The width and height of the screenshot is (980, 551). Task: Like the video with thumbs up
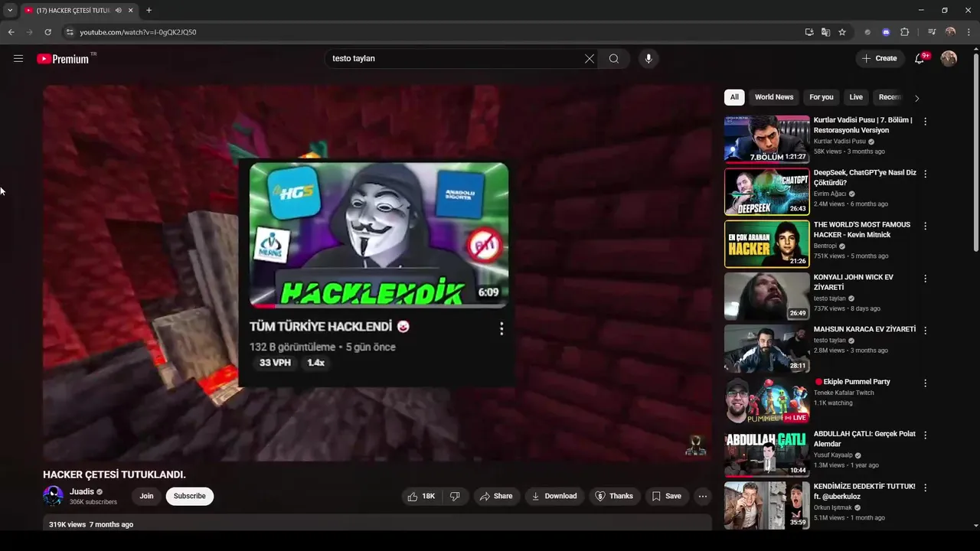(x=420, y=496)
